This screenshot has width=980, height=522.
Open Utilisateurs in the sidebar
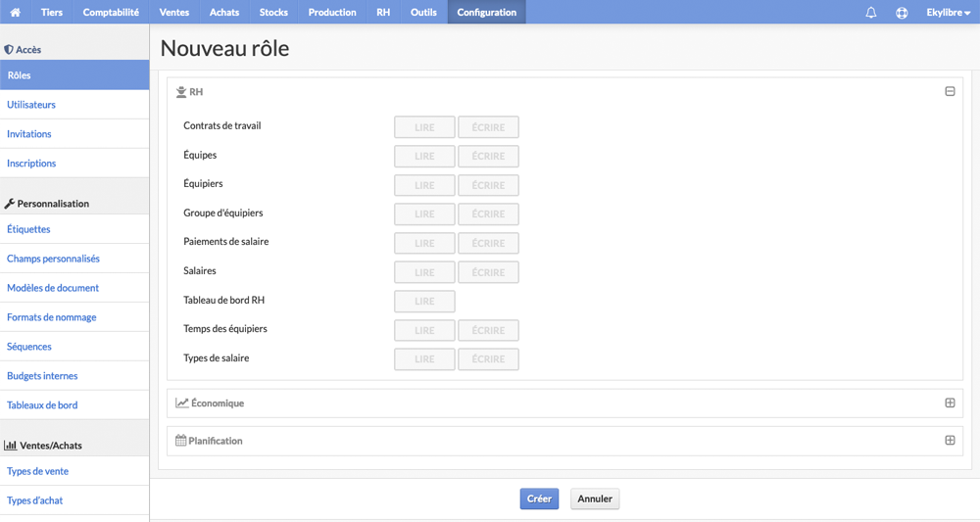pos(74,104)
